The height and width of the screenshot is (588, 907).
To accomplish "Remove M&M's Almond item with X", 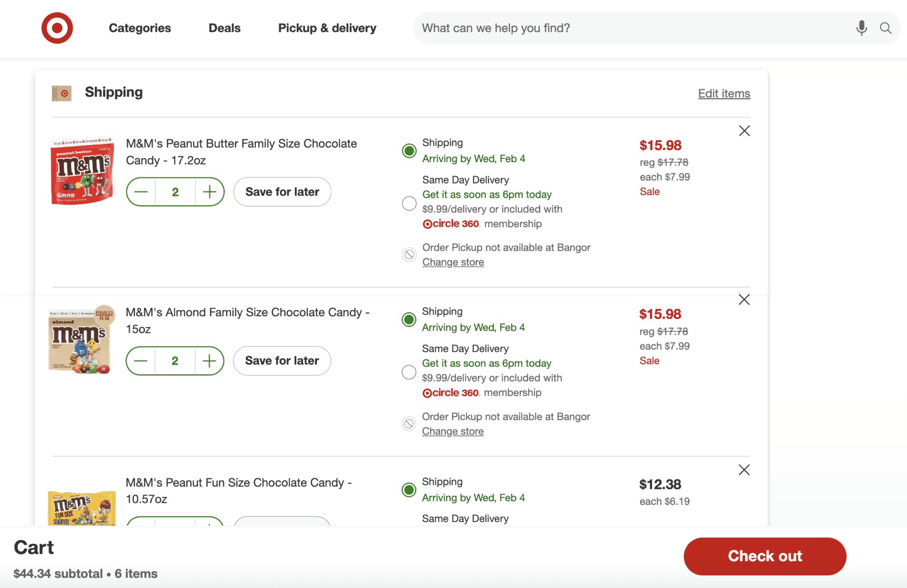I will tap(744, 300).
